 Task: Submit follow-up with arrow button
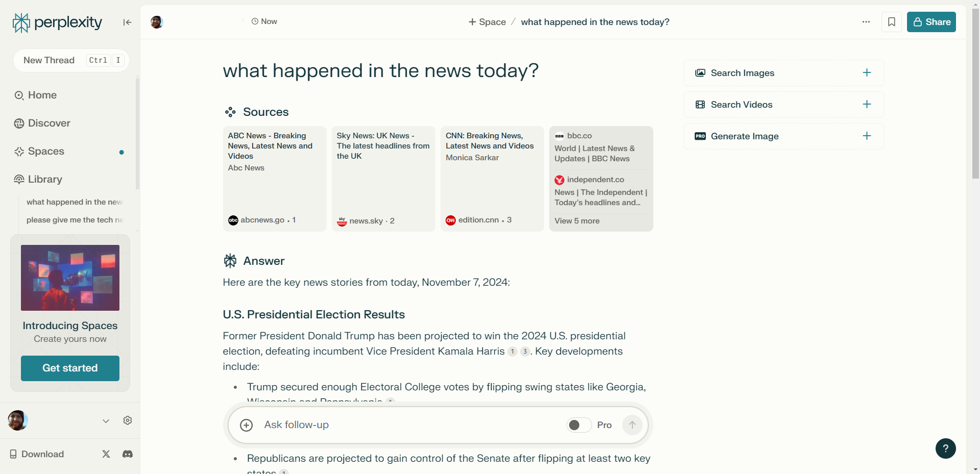632,425
